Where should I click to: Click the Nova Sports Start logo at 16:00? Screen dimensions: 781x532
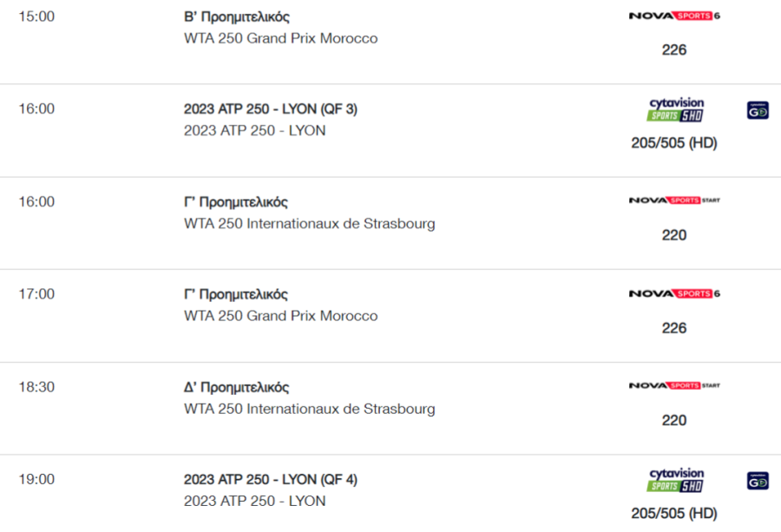pyautogui.click(x=674, y=200)
